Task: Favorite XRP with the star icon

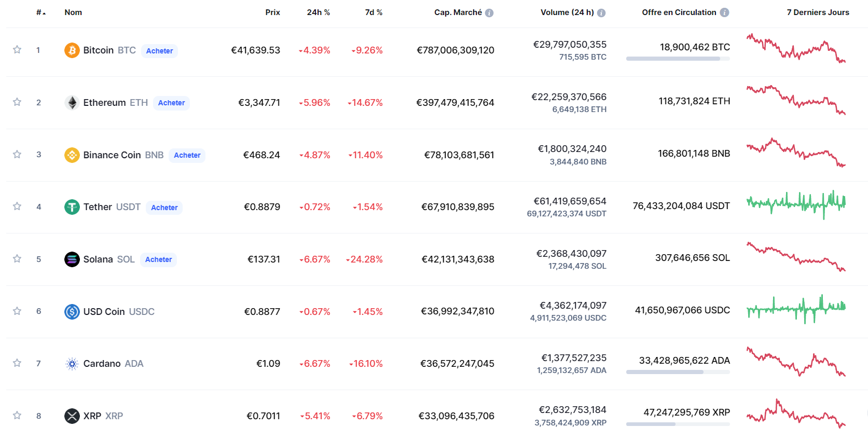Action: [17, 416]
